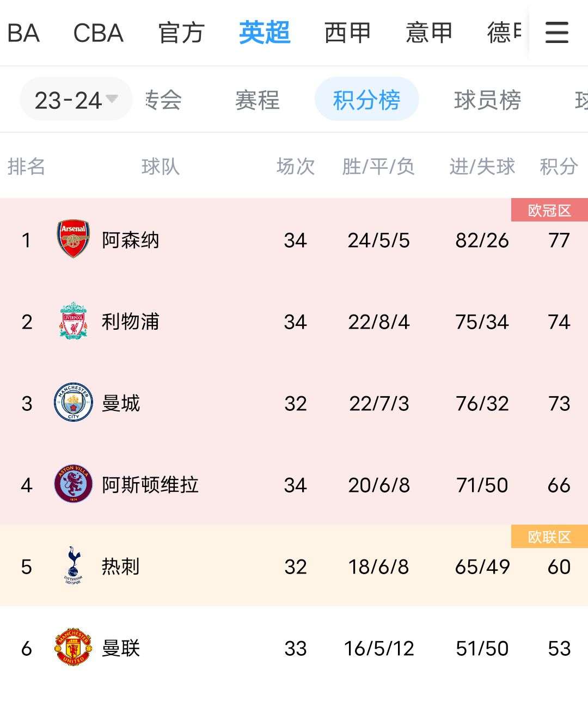Tap the Manchester City crest
Viewport: 588px width, 708px height.
[73, 402]
